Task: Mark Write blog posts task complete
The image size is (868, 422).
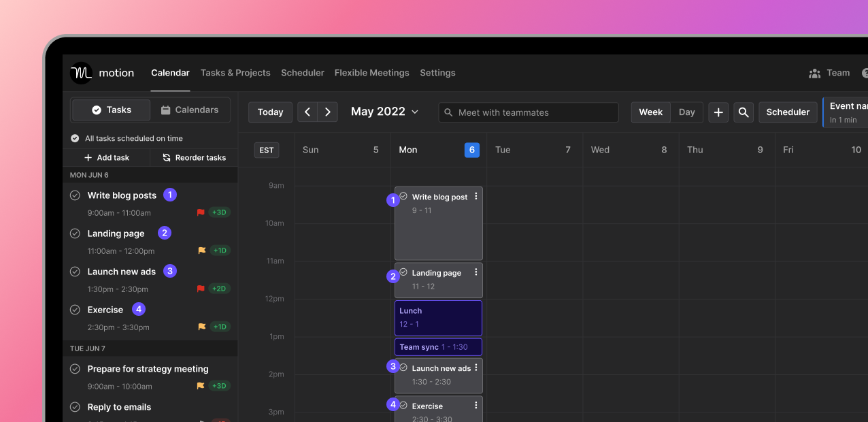Action: click(76, 195)
